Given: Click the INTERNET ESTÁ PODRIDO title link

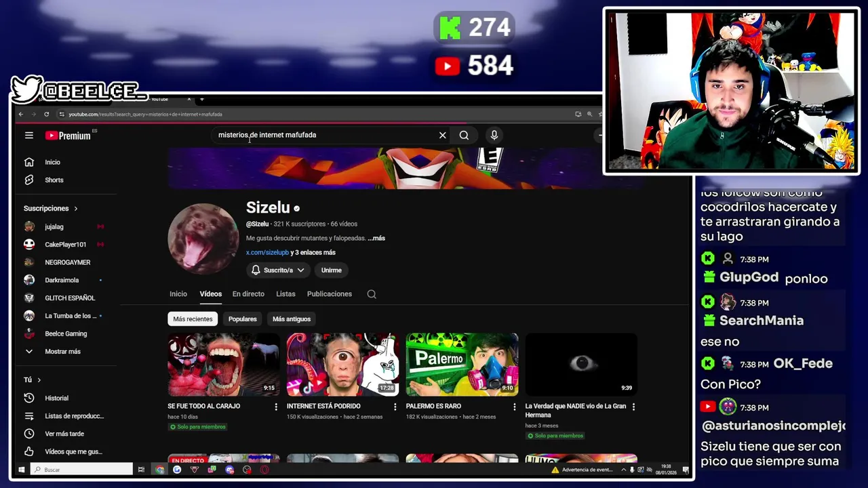Looking at the screenshot, I should click(323, 406).
